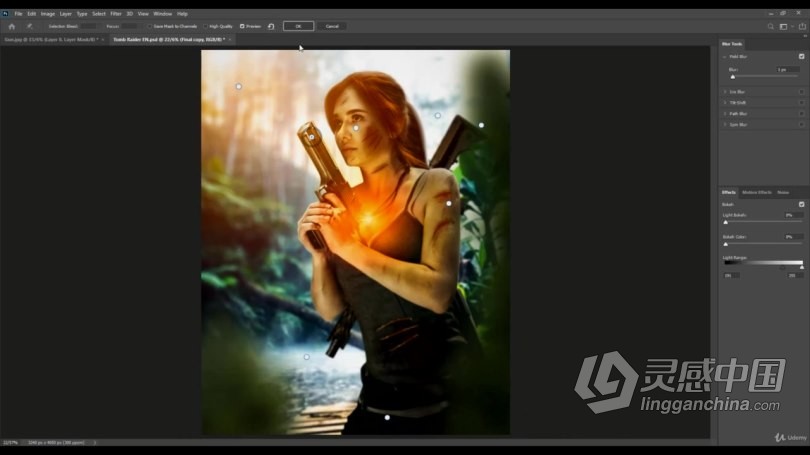810x455 pixels.
Task: Select the blur pin on the face
Action: pos(356,128)
